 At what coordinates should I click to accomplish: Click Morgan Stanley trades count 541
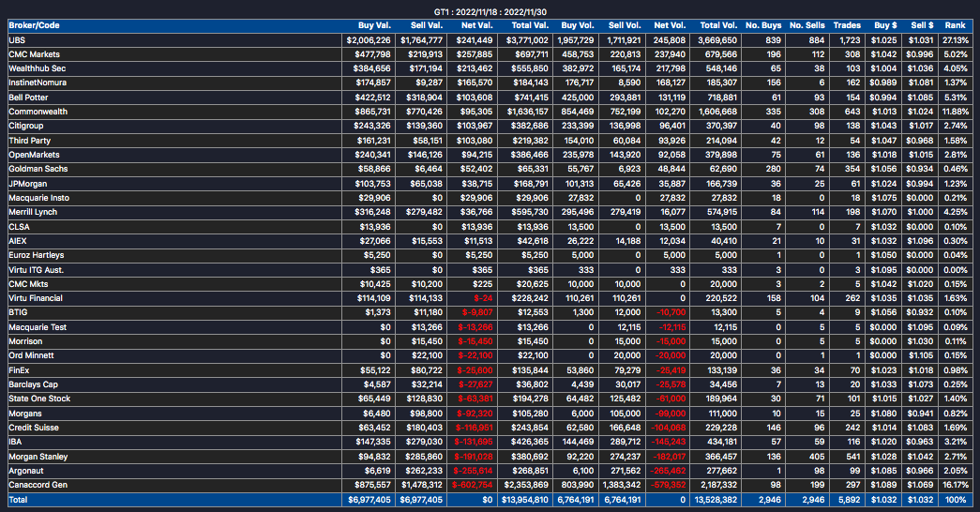[853, 457]
